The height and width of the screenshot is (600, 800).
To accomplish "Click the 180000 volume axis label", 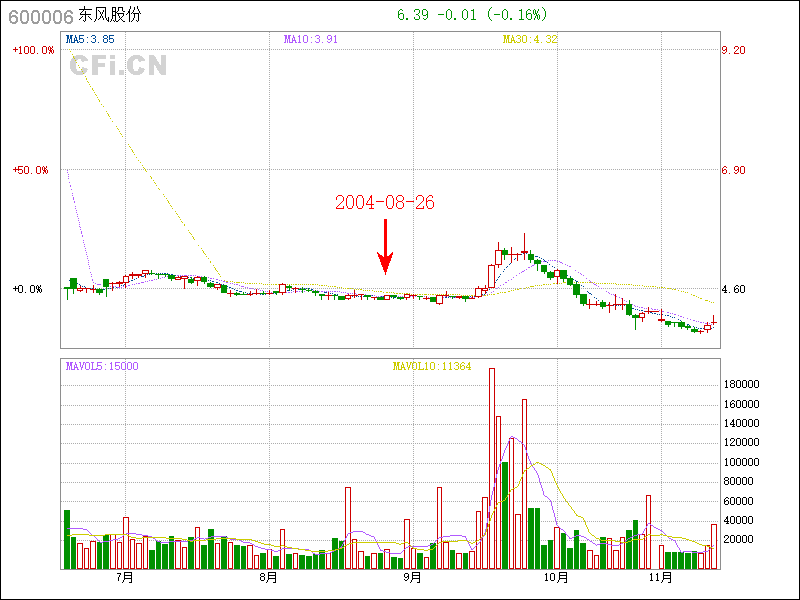I will point(742,385).
